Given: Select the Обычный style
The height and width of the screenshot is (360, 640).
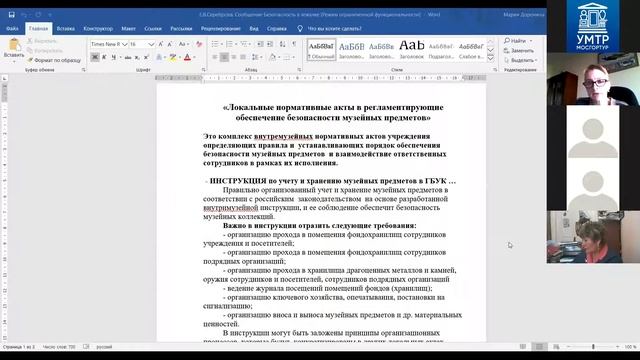Looking at the screenshot, I should tap(321, 50).
